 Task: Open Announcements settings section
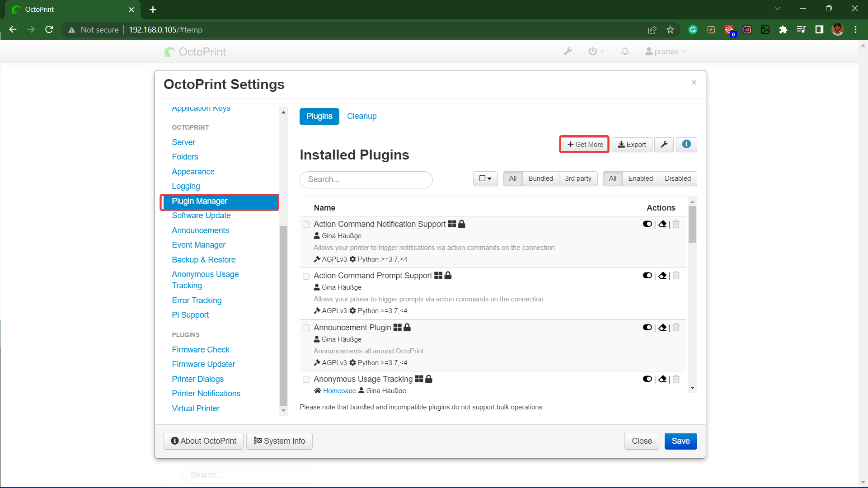tap(200, 230)
